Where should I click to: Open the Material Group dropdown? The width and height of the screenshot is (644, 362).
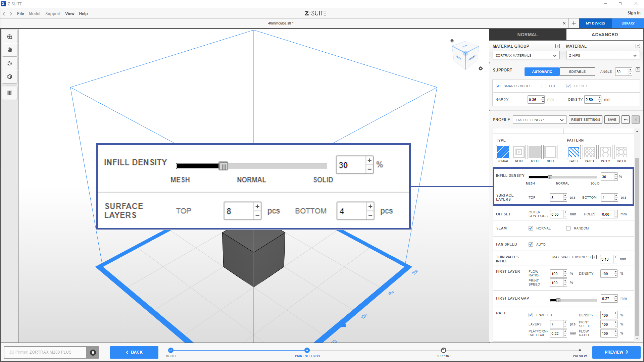[x=526, y=56]
